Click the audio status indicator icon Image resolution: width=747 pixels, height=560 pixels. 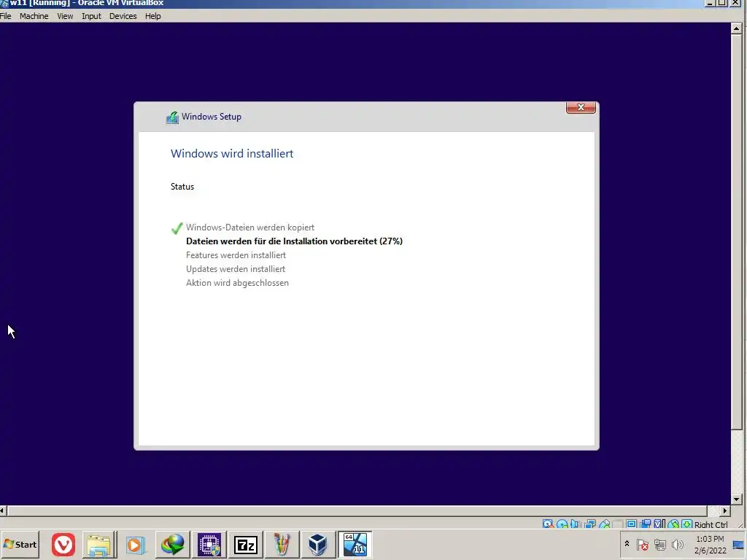576,524
